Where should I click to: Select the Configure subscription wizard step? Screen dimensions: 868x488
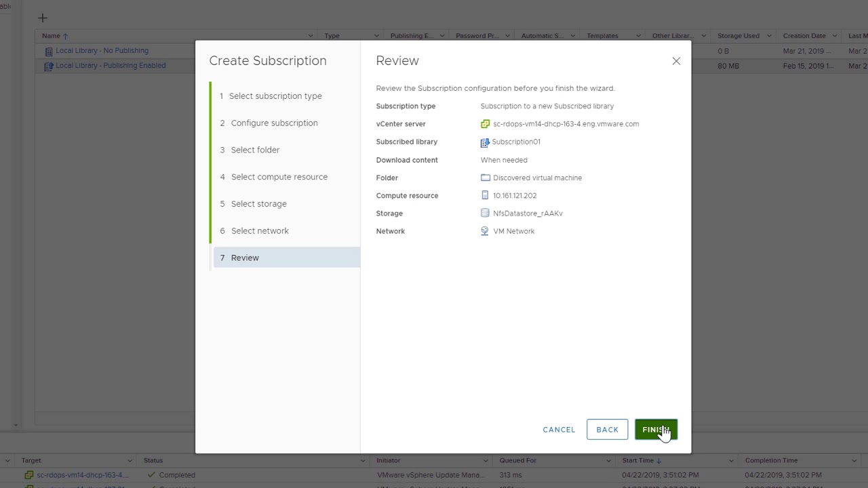(274, 123)
